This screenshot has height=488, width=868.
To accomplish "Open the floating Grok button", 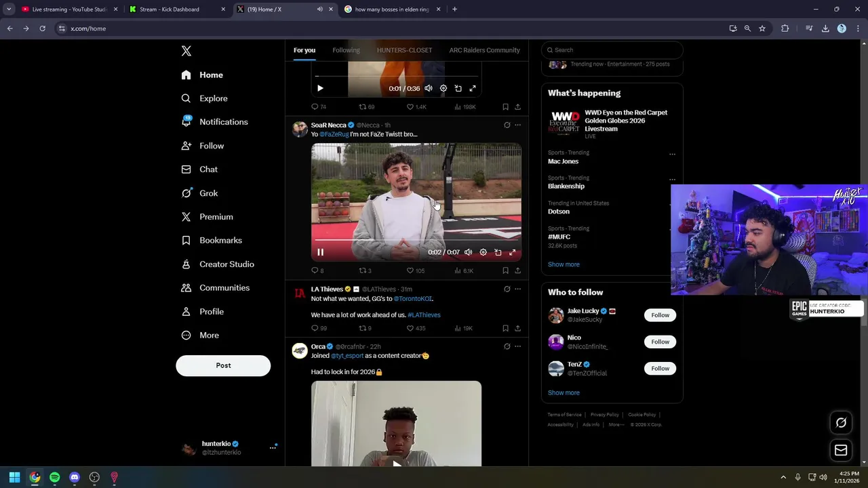I will click(x=841, y=423).
